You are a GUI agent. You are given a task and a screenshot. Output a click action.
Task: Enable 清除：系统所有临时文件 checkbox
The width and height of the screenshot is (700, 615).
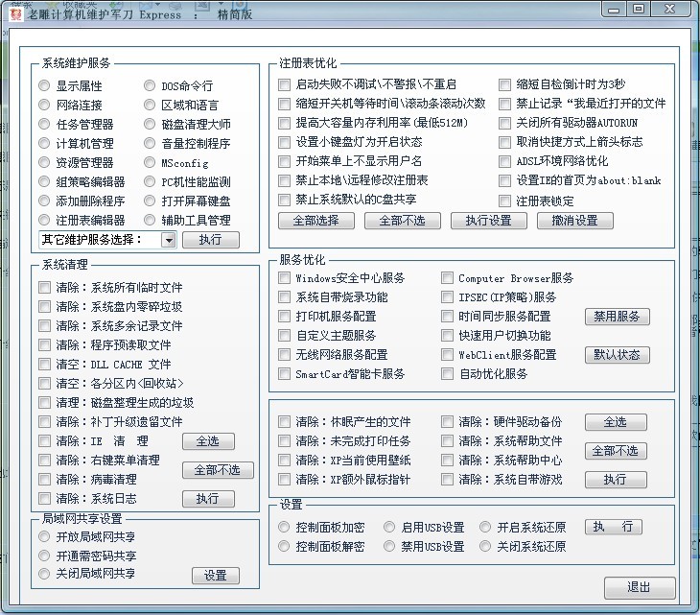click(x=45, y=288)
